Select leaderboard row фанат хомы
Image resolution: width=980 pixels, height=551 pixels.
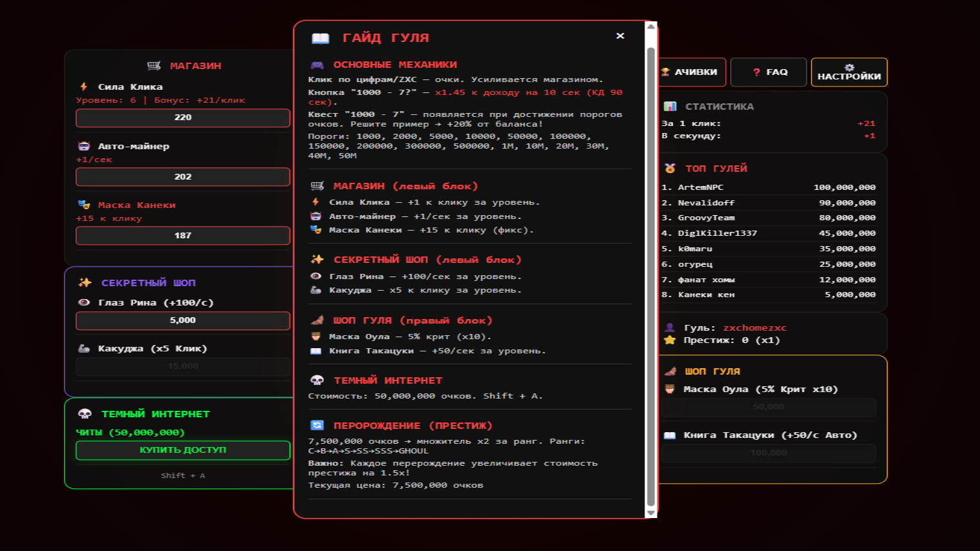769,280
